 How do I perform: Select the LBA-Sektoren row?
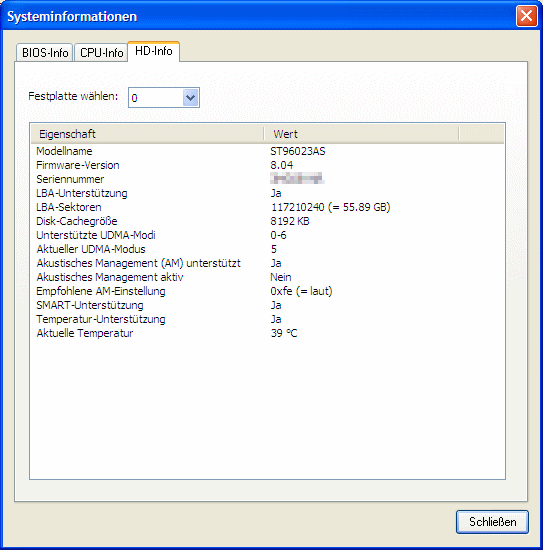pyautogui.click(x=267, y=207)
